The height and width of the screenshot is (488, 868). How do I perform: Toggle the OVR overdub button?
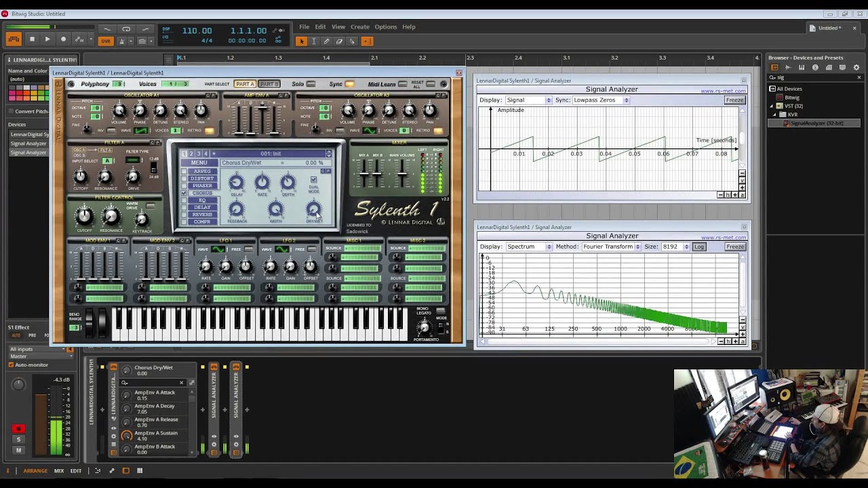pyautogui.click(x=106, y=41)
